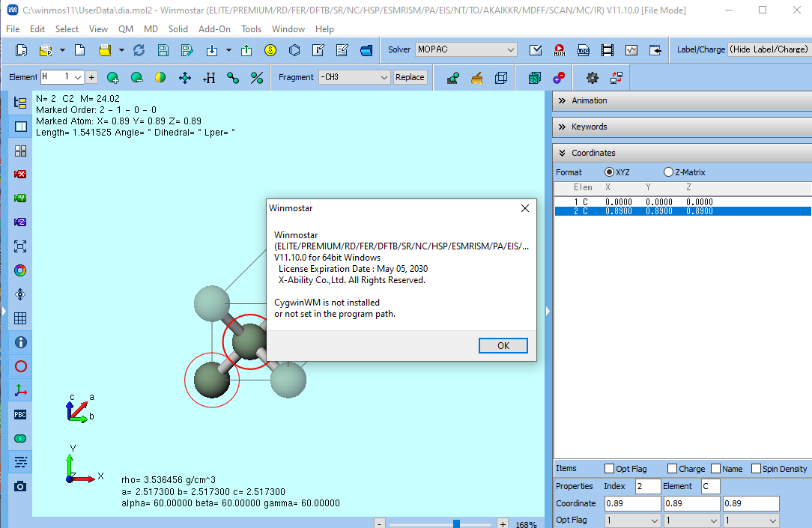
Task: Click the zoom out minus button
Action: tap(380, 524)
